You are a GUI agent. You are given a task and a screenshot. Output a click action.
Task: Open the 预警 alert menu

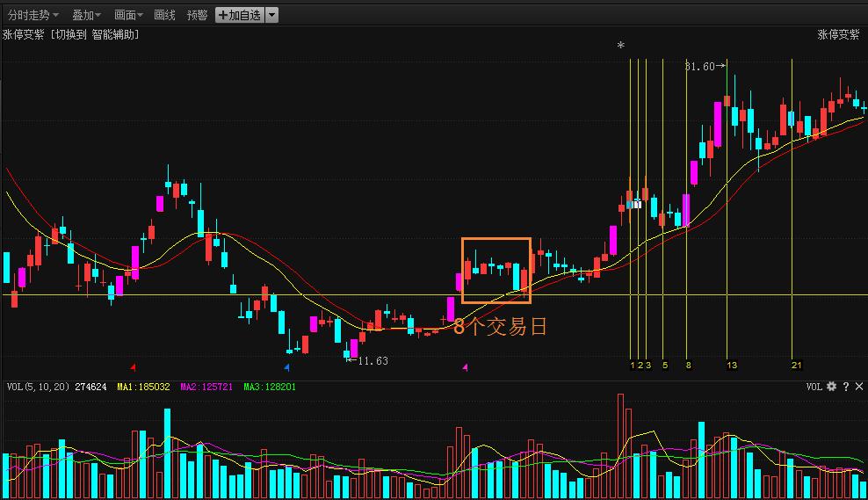(x=197, y=15)
